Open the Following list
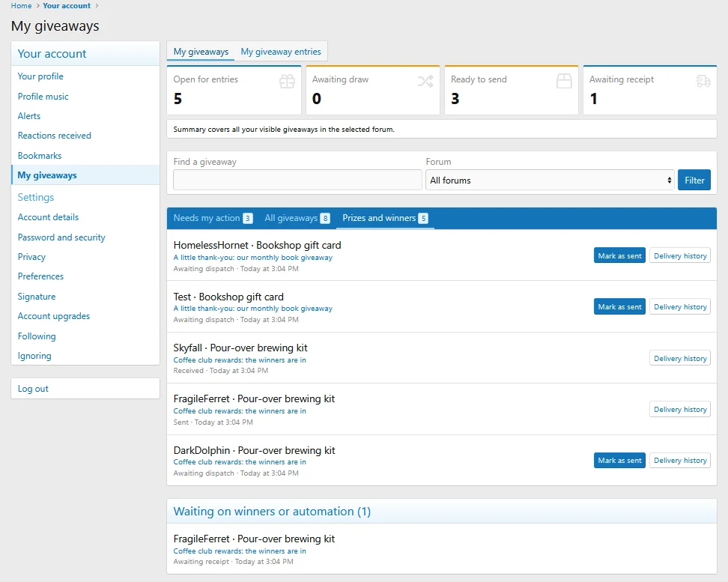The image size is (728, 582). (85, 336)
